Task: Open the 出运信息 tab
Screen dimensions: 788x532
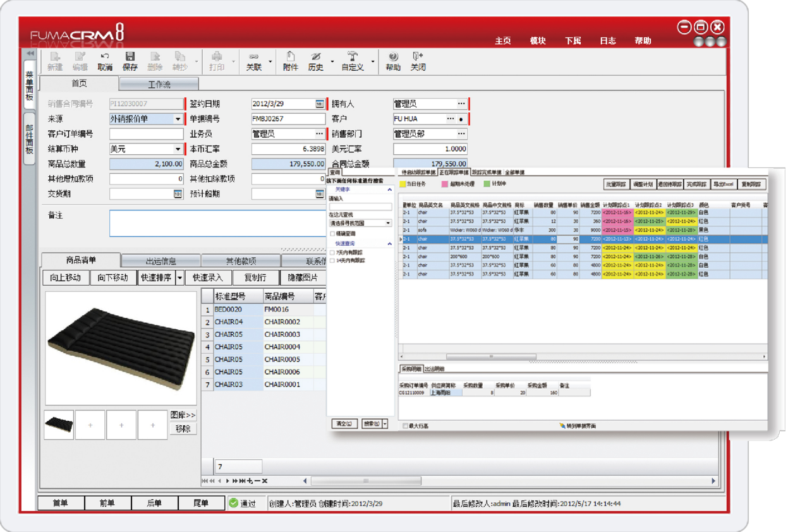Action: pyautogui.click(x=161, y=261)
